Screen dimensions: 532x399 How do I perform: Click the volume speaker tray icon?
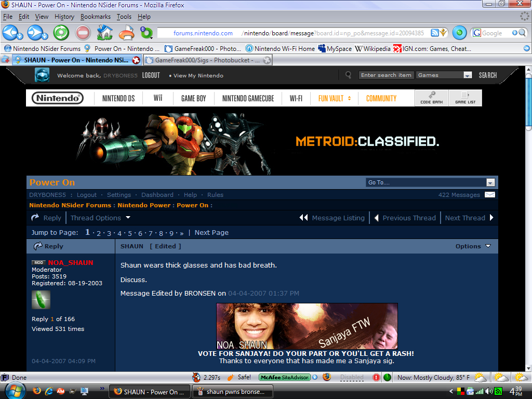[489, 391]
